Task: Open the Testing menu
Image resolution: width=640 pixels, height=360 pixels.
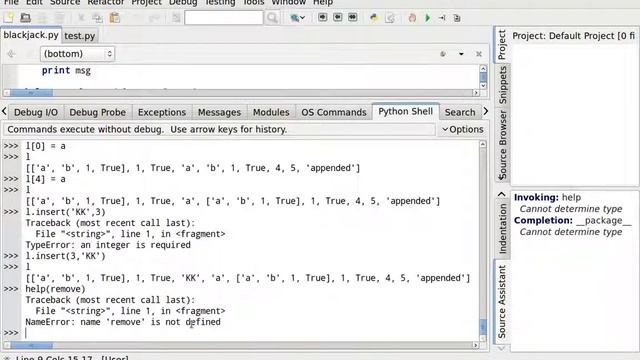Action: click(x=220, y=2)
